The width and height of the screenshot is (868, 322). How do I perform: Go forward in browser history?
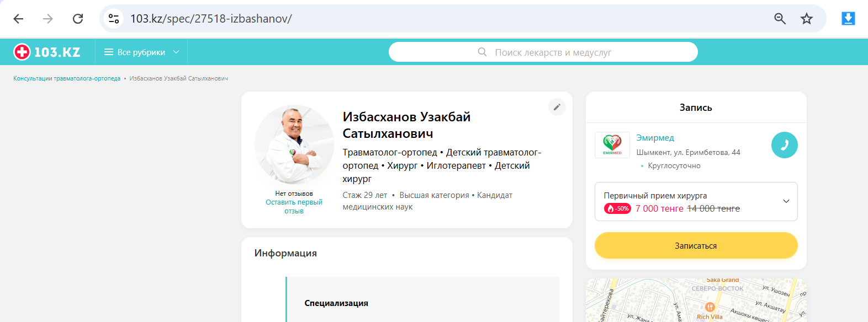[x=48, y=19]
